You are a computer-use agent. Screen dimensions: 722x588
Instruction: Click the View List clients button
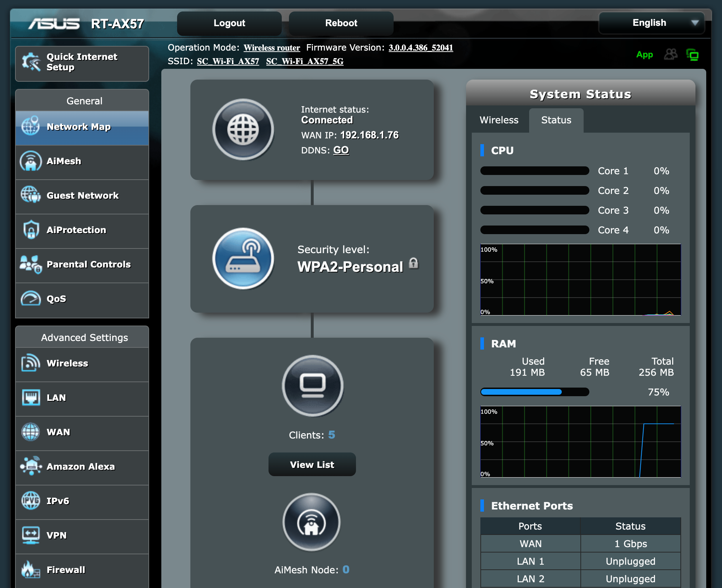tap(311, 464)
